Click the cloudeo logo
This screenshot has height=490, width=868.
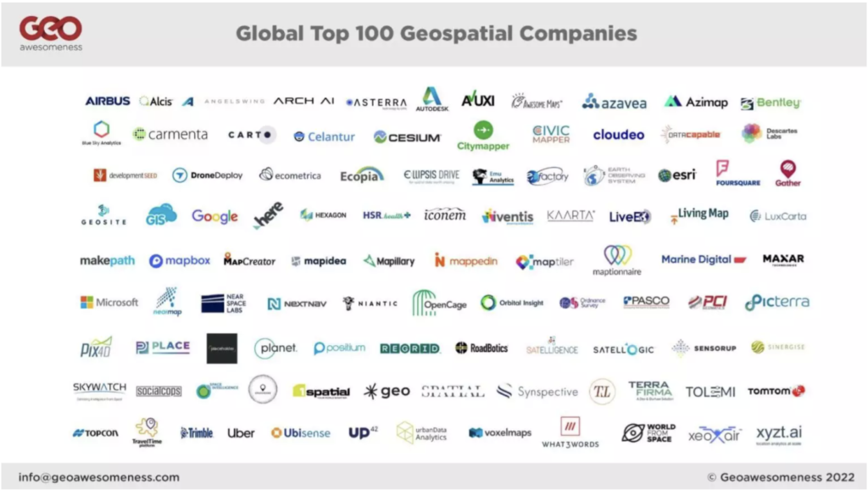(x=618, y=135)
